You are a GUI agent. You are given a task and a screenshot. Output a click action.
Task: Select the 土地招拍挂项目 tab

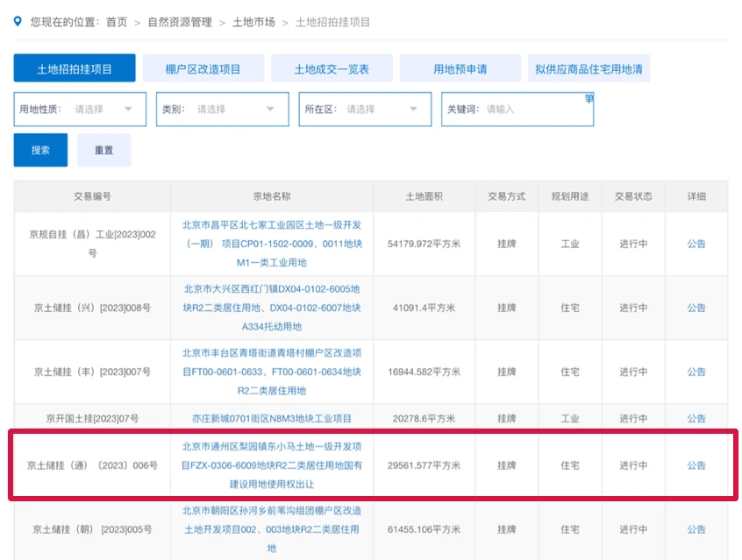[75, 68]
